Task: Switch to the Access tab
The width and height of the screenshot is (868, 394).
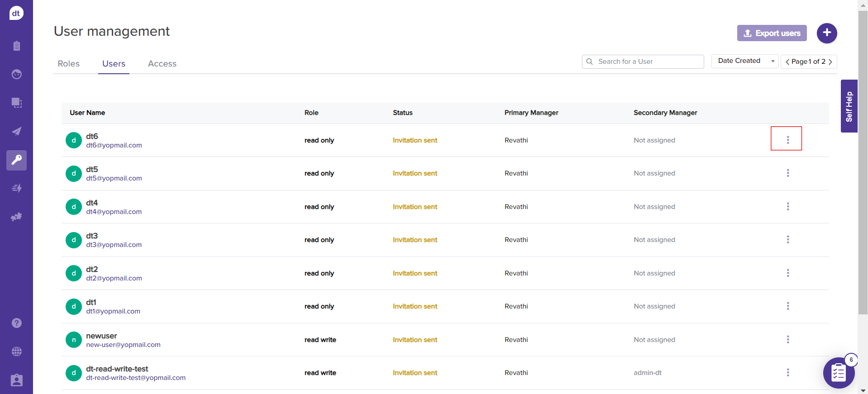Action: [x=162, y=64]
